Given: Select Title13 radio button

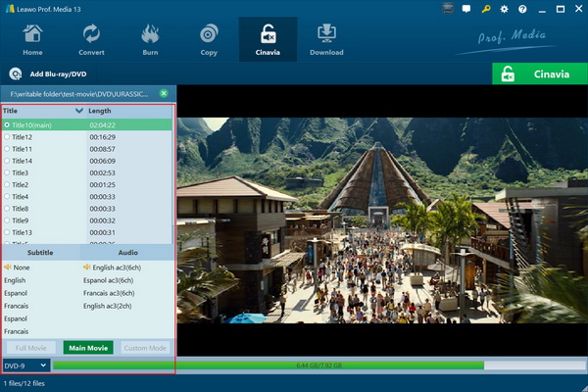Looking at the screenshot, I should [x=7, y=232].
